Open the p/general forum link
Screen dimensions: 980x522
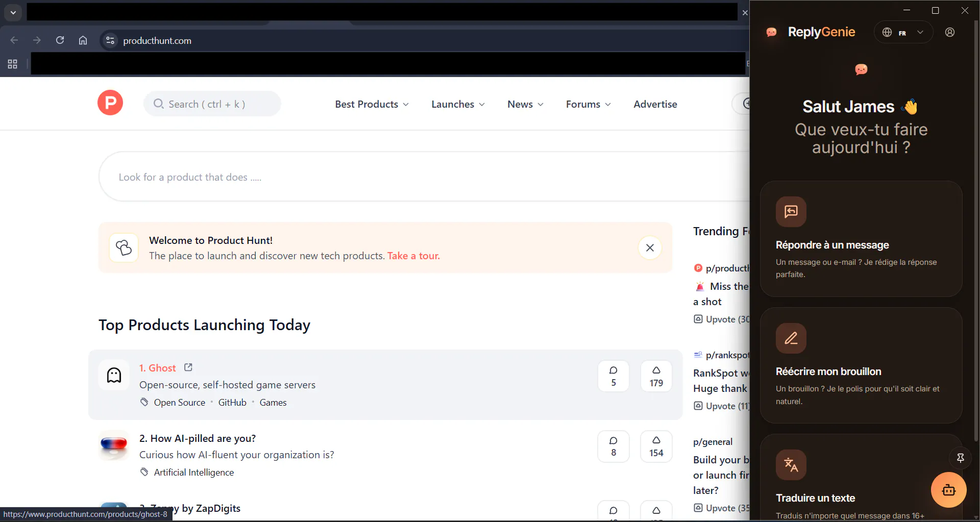click(x=713, y=442)
